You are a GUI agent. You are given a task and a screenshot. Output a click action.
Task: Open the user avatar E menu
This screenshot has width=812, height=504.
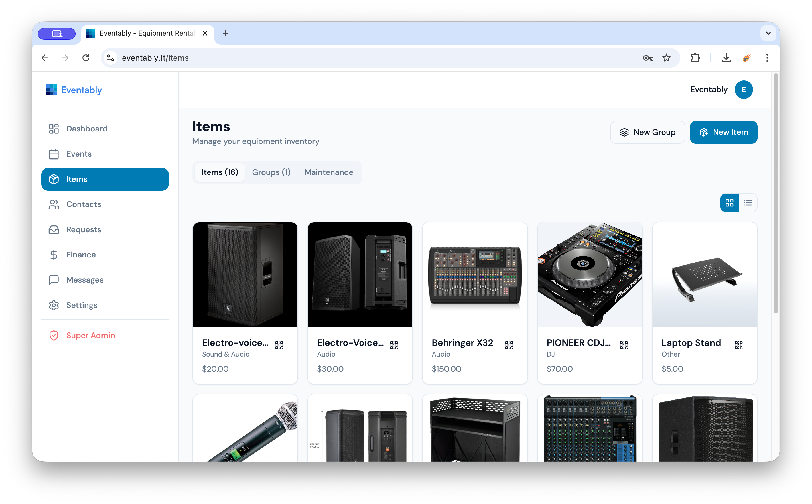point(743,90)
